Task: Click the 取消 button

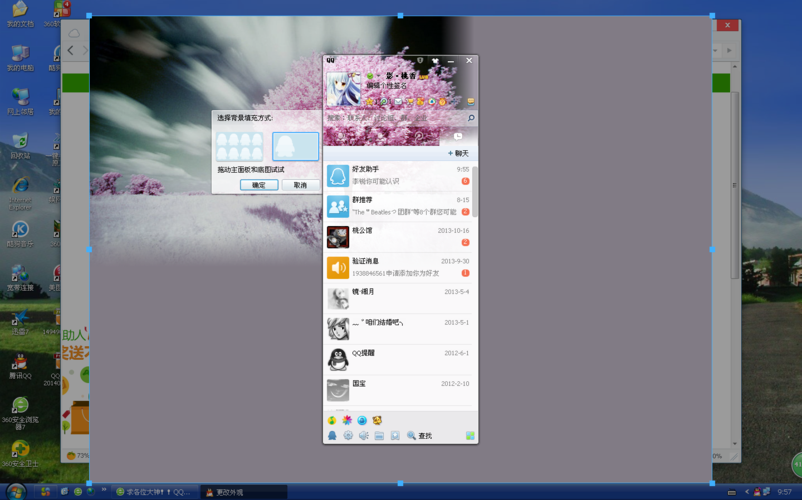Action: point(300,185)
